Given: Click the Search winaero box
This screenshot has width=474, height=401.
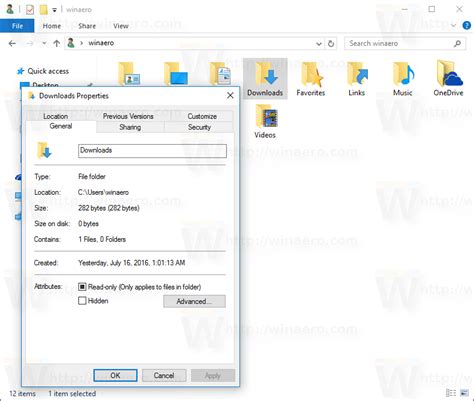Looking at the screenshot, I should 405,43.
